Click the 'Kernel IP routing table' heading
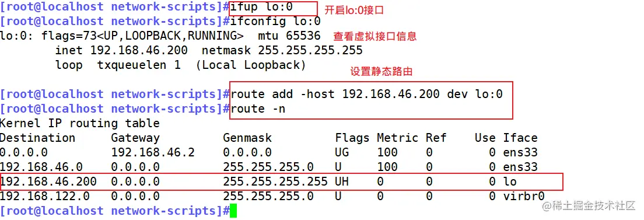The height and width of the screenshot is (220, 644). (x=80, y=123)
